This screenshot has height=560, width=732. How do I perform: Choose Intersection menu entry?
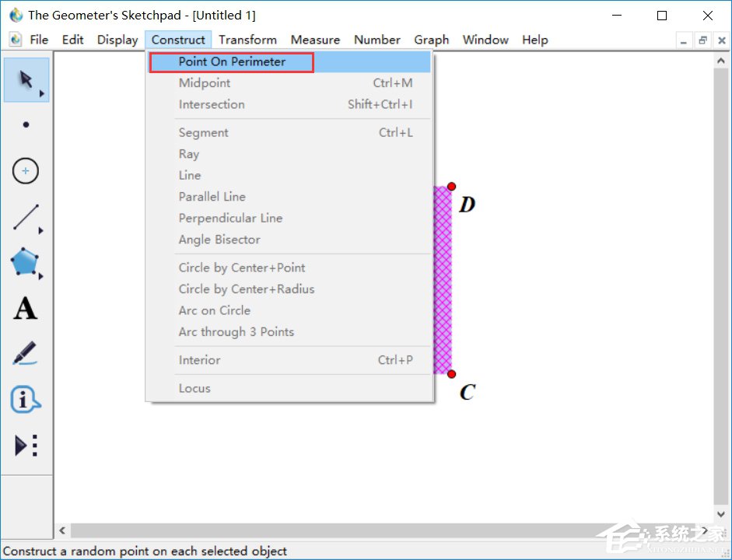[x=289, y=104]
